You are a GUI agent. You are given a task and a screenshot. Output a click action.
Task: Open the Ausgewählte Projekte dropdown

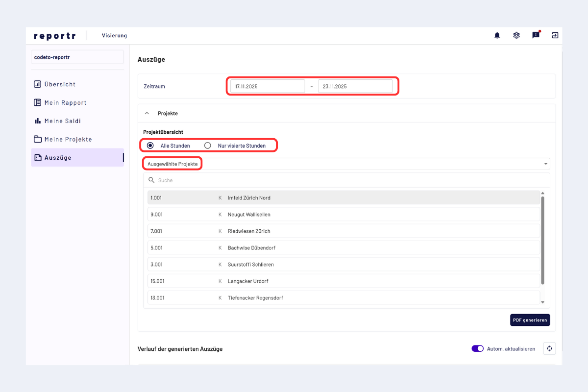point(346,164)
